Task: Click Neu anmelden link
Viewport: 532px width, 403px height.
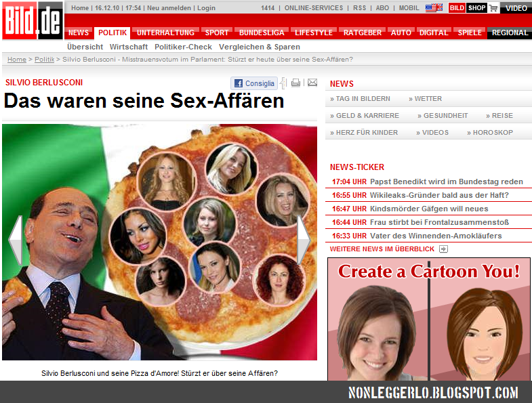Action: coord(169,8)
